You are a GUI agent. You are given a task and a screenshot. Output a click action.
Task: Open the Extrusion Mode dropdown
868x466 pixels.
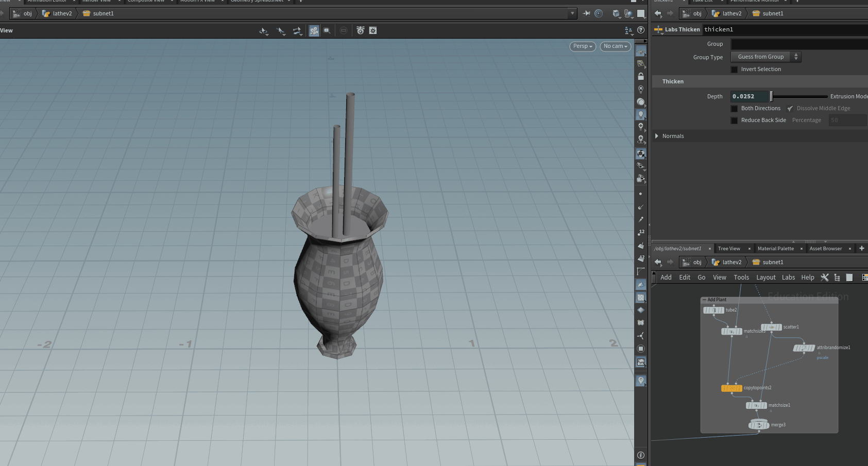[x=849, y=96]
